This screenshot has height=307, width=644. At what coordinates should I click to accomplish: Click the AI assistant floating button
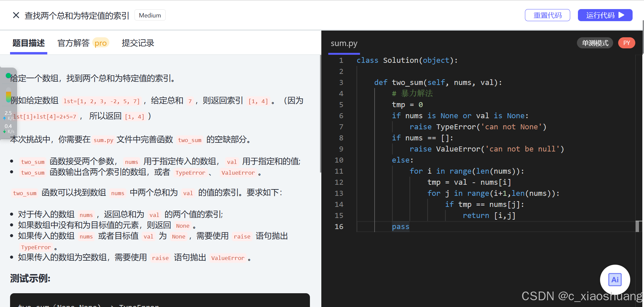615,279
